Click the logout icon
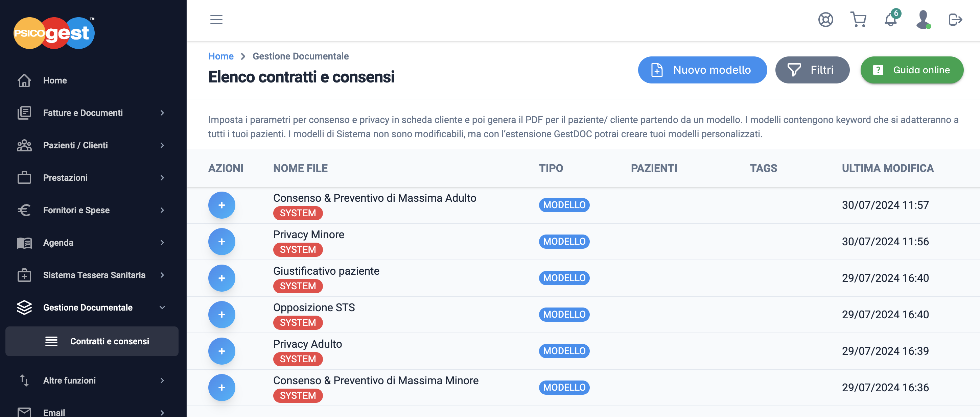Screen dimensions: 980x417 click(x=955, y=19)
